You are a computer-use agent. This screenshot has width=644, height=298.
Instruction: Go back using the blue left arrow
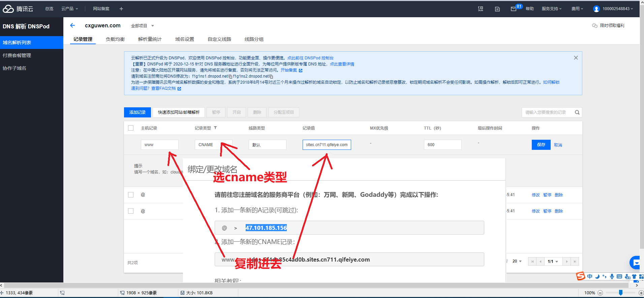(72, 25)
